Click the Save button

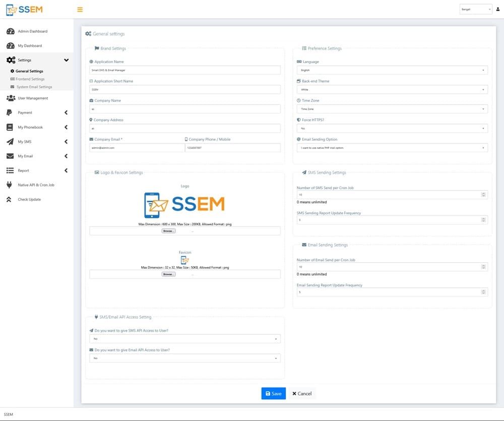[273, 393]
